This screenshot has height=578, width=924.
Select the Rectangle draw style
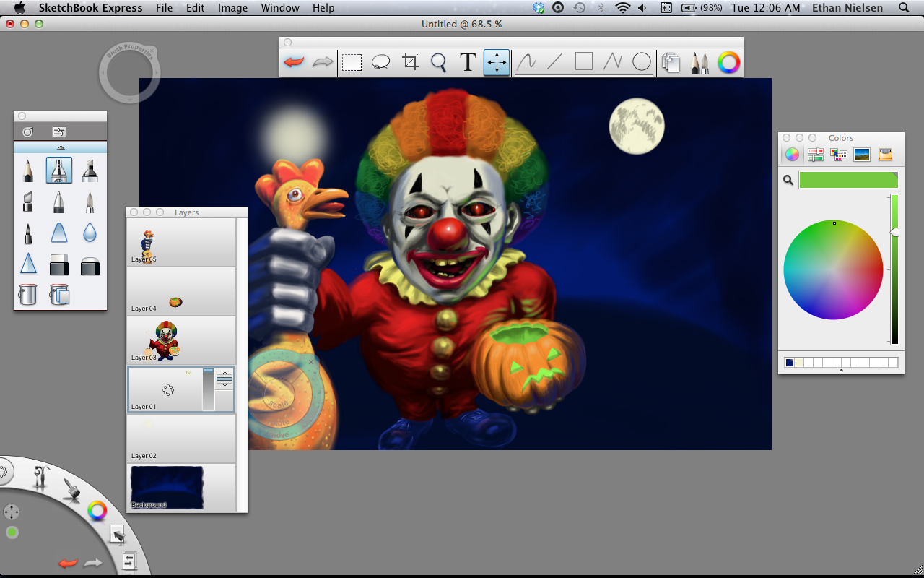tap(583, 61)
